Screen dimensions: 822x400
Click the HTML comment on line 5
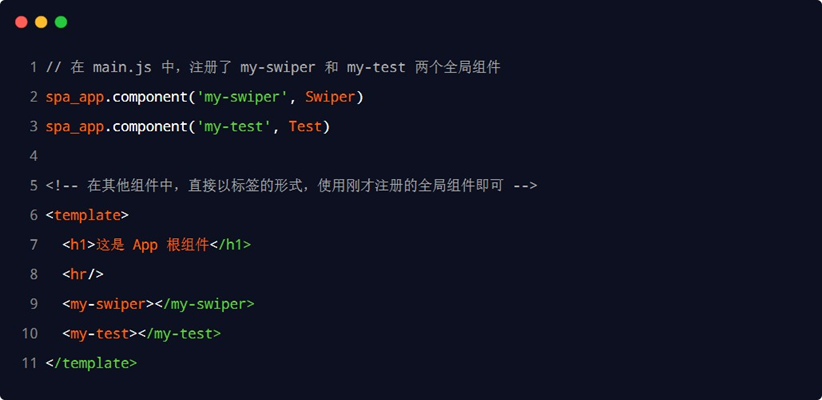click(291, 186)
